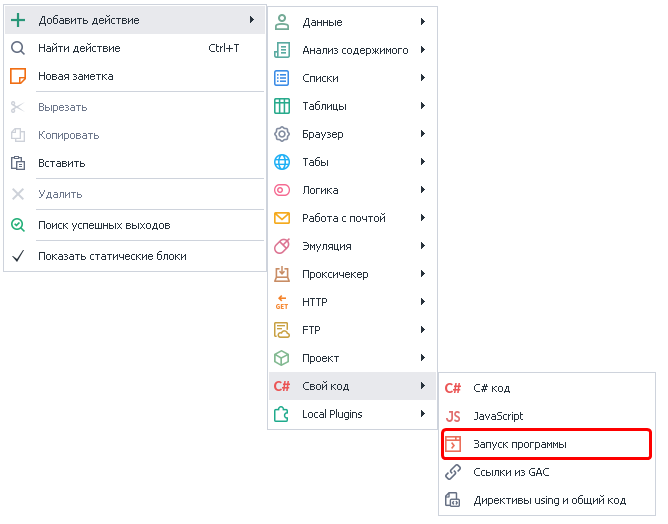Select the C# код menu item
Image resolution: width=668 pixels, height=524 pixels.
492,388
